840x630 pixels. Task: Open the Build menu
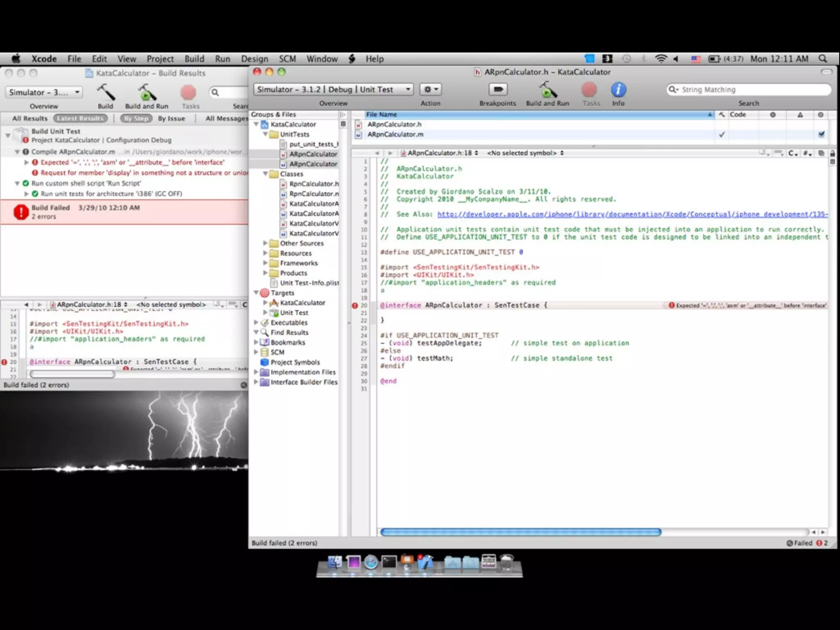click(x=194, y=59)
